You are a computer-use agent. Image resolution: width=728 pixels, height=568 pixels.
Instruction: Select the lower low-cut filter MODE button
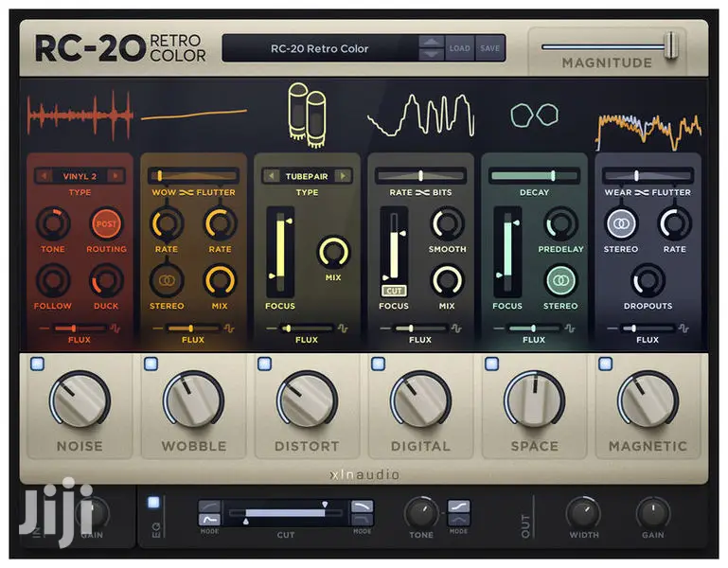[209, 519]
